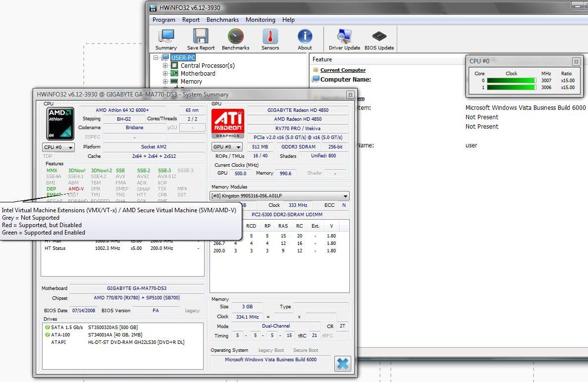The image size is (588, 382).
Task: Click the AMD Athlon 64 X2 6000+ field
Action: 122,110
